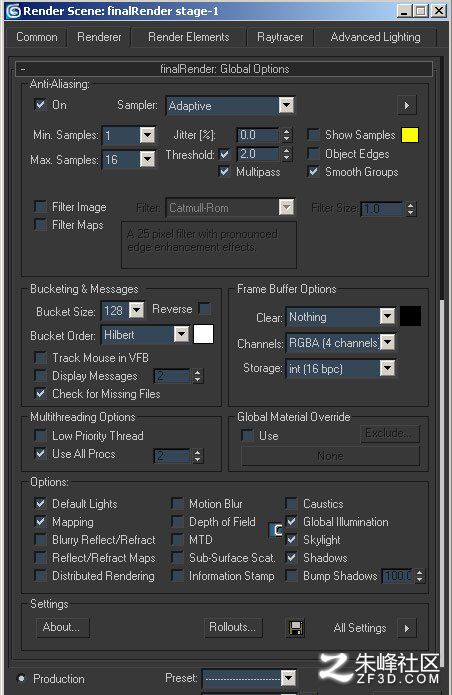Open the All Settings arrow menu

[407, 628]
